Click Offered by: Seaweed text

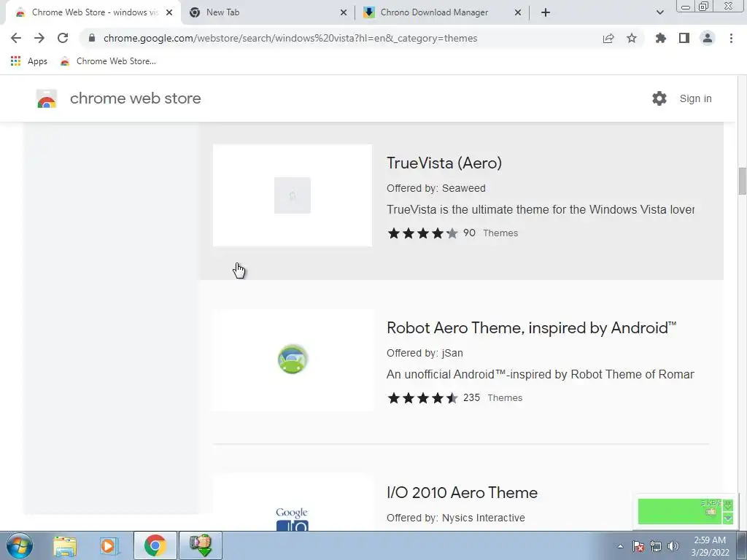click(x=436, y=188)
